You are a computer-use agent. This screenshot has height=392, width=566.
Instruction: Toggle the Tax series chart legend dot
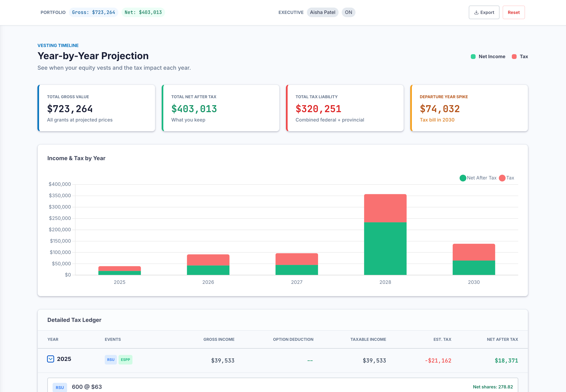[x=502, y=178]
